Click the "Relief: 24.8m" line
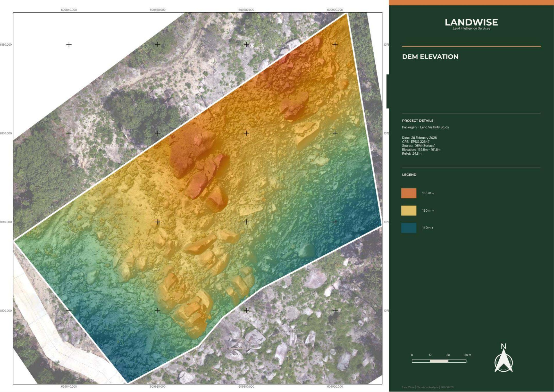Viewport: 554px width, 392px height. coord(412,154)
